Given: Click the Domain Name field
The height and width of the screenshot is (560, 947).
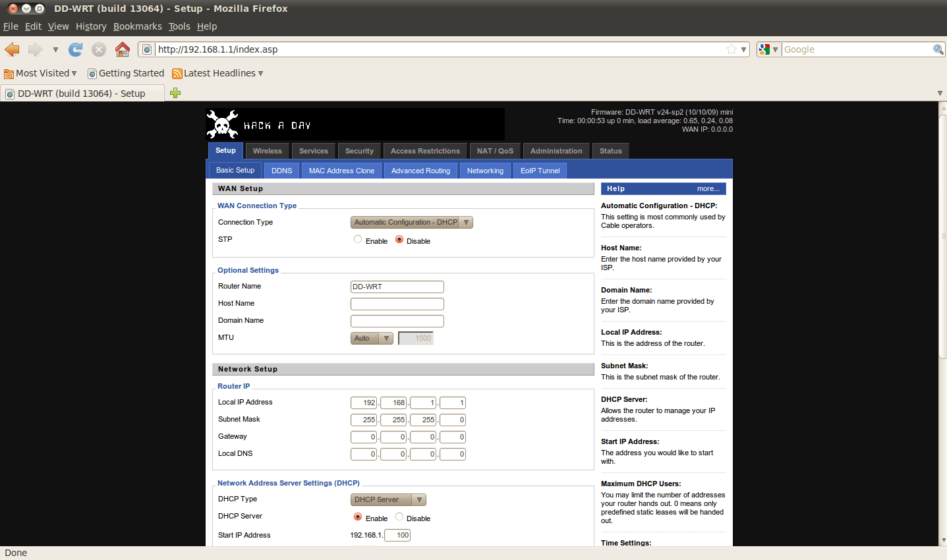Looking at the screenshot, I should coord(397,321).
